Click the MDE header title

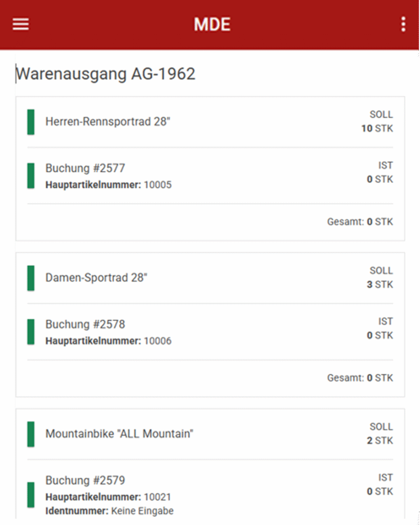coord(212,24)
